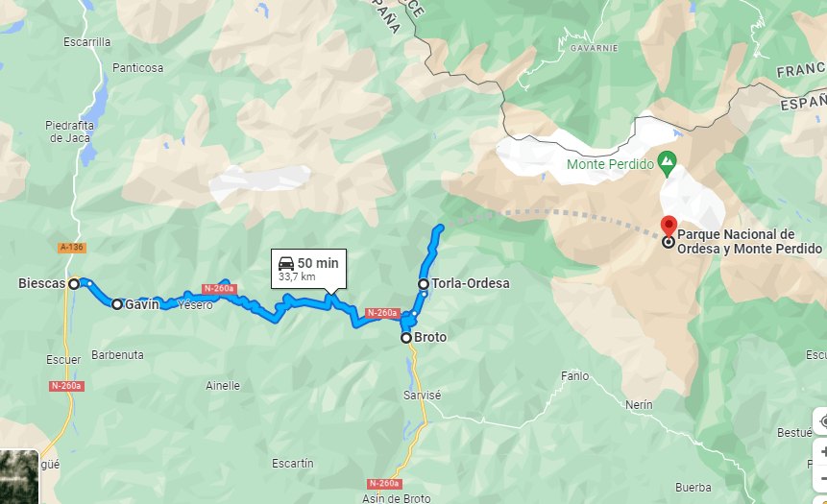
Task: Click the orange A-136 road shield
Action: [x=72, y=248]
